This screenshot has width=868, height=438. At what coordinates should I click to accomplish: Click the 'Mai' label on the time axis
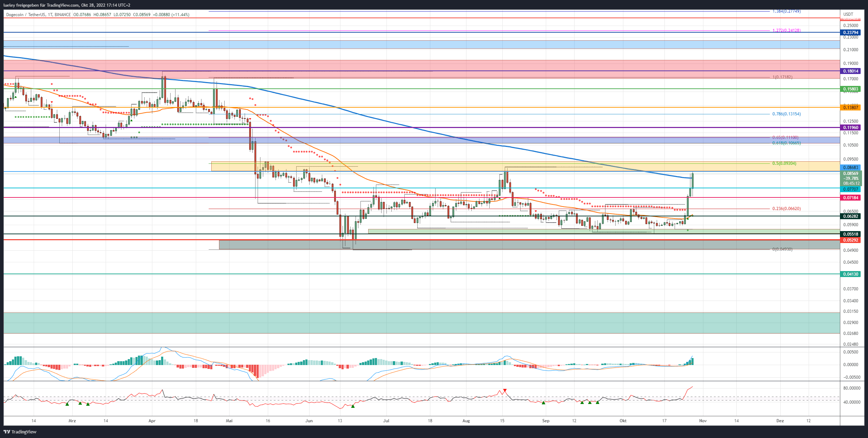pos(229,421)
